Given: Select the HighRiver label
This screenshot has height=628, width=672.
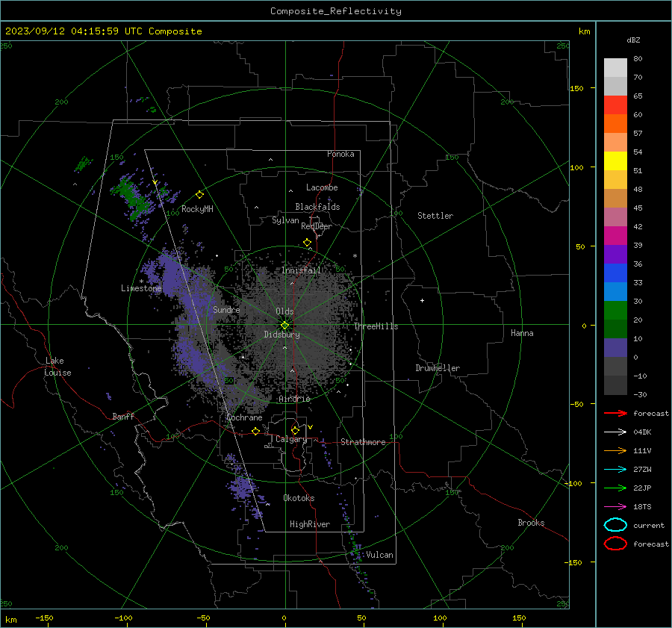Looking at the screenshot, I should pos(310,524).
